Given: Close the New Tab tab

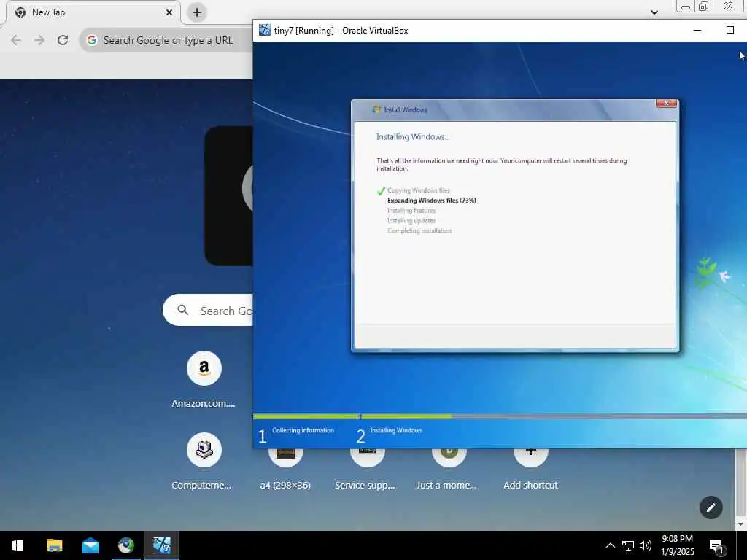Looking at the screenshot, I should coord(169,12).
